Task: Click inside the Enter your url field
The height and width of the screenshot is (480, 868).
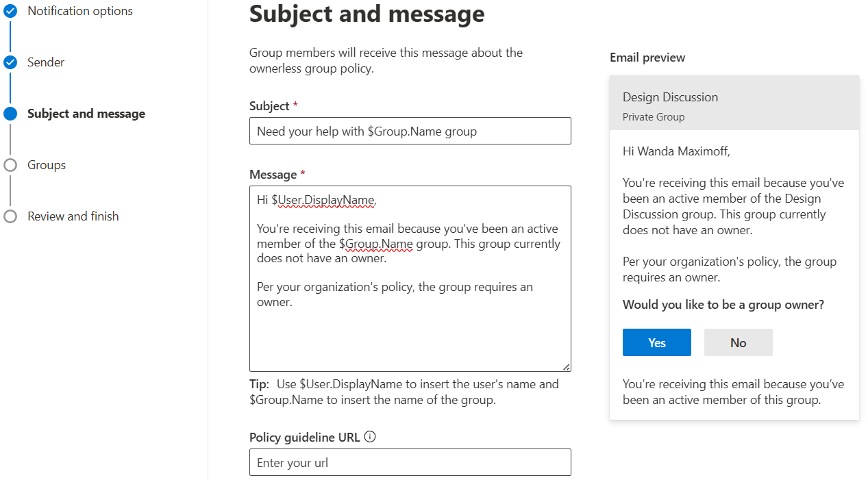Action: coord(410,462)
